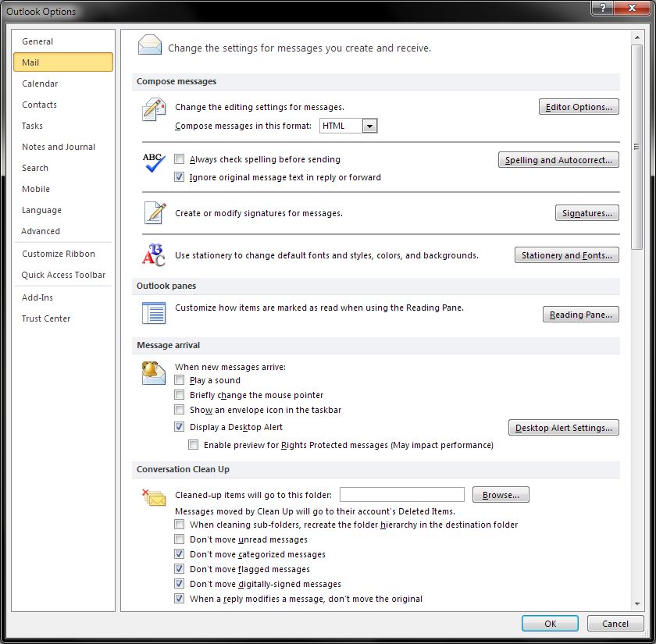Uncheck Don't move categorized messages

click(179, 553)
